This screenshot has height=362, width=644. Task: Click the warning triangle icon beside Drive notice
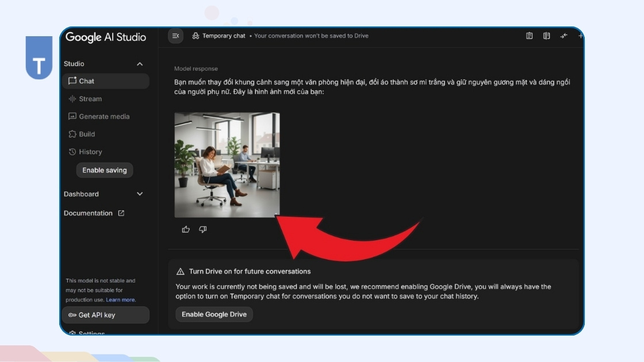click(x=181, y=271)
